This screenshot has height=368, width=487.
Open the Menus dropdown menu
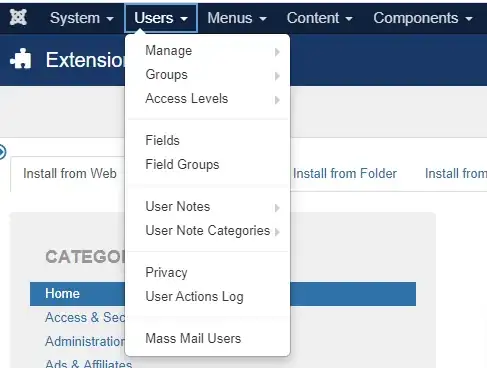pyautogui.click(x=237, y=18)
